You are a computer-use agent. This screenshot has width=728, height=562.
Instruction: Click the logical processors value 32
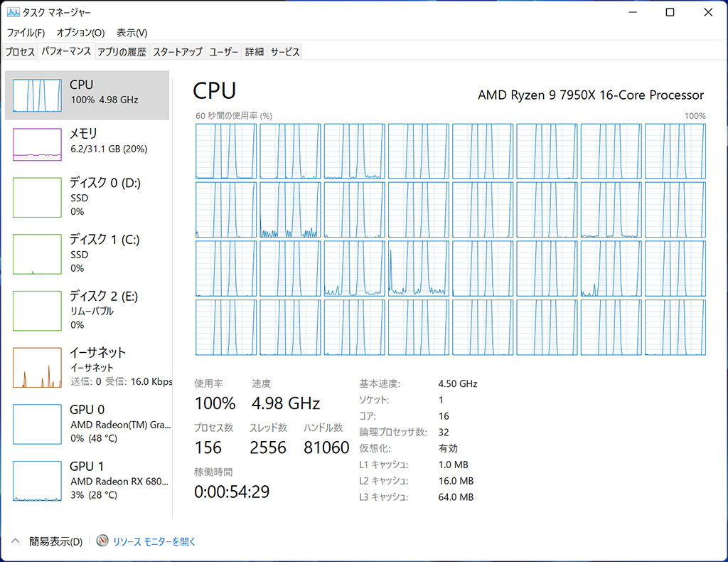pos(444,433)
